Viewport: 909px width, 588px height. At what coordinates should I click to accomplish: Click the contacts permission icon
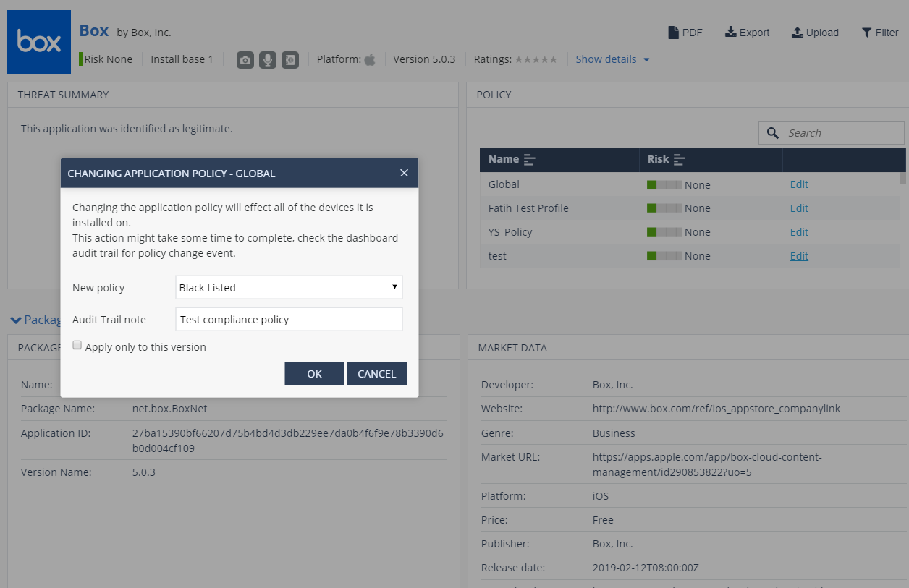(290, 60)
